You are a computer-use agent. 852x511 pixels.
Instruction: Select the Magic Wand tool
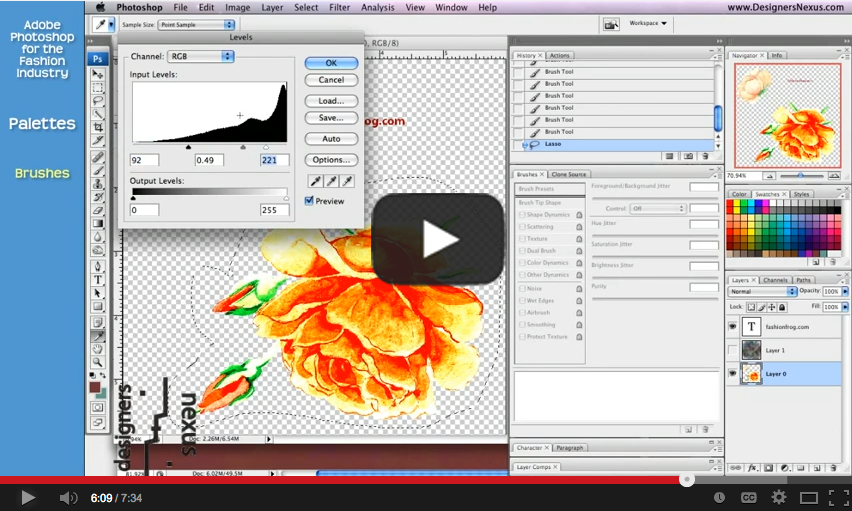point(98,114)
